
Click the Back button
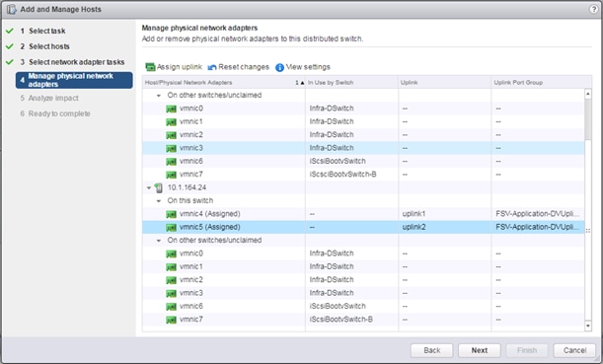[432, 350]
